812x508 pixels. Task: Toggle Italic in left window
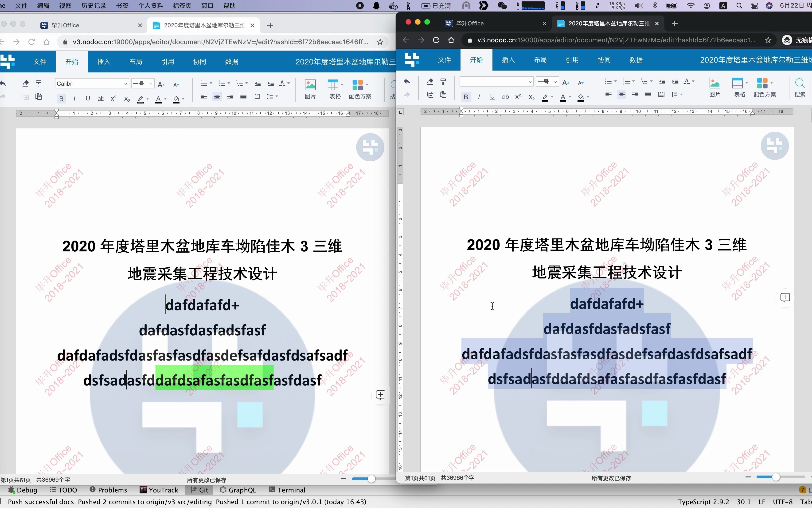[x=74, y=99]
